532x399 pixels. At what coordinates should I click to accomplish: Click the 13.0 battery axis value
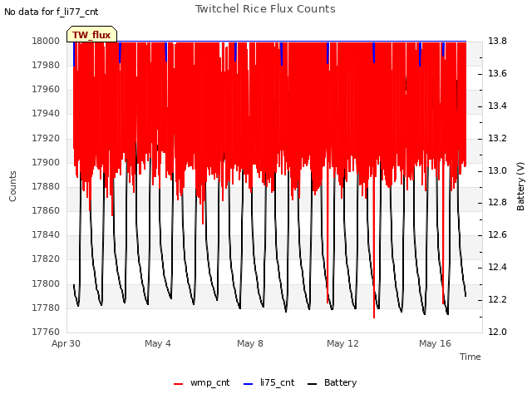[497, 170]
